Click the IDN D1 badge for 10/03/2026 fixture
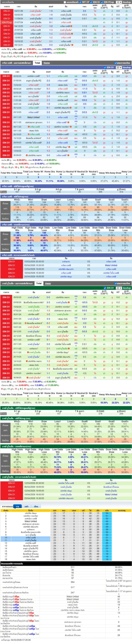This screenshot has width=132, height=644. pos(11,261)
